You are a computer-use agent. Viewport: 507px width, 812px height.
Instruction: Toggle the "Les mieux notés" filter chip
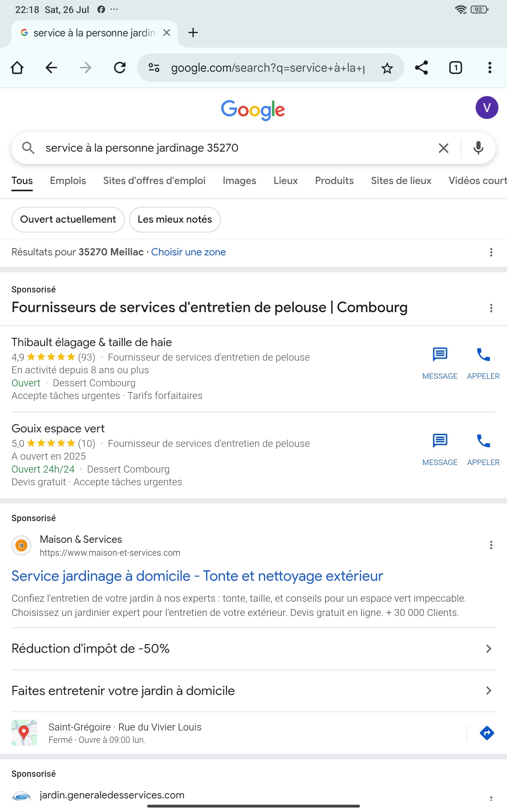(x=175, y=219)
